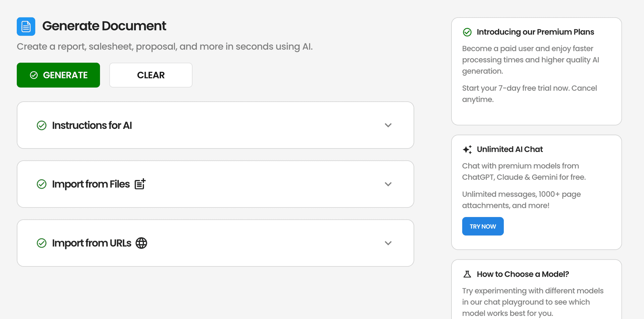Open the Generate Document header title
644x319 pixels.
point(104,26)
